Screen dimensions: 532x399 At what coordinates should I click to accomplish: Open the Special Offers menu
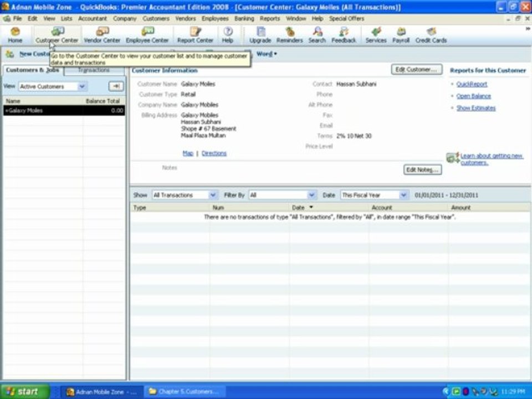(x=346, y=18)
